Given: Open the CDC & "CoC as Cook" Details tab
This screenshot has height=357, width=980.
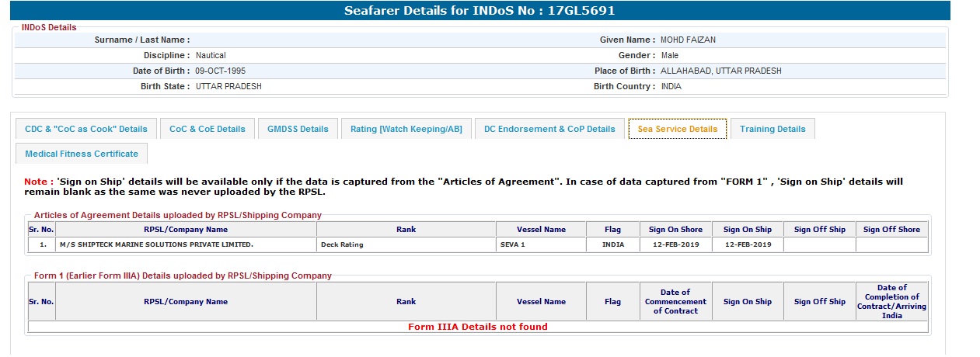Looking at the screenshot, I should [86, 129].
